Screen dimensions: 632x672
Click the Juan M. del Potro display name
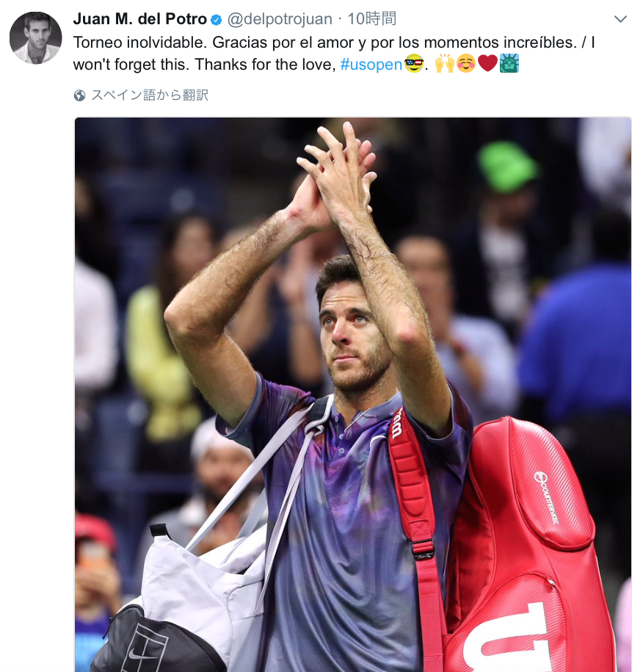pyautogui.click(x=140, y=19)
